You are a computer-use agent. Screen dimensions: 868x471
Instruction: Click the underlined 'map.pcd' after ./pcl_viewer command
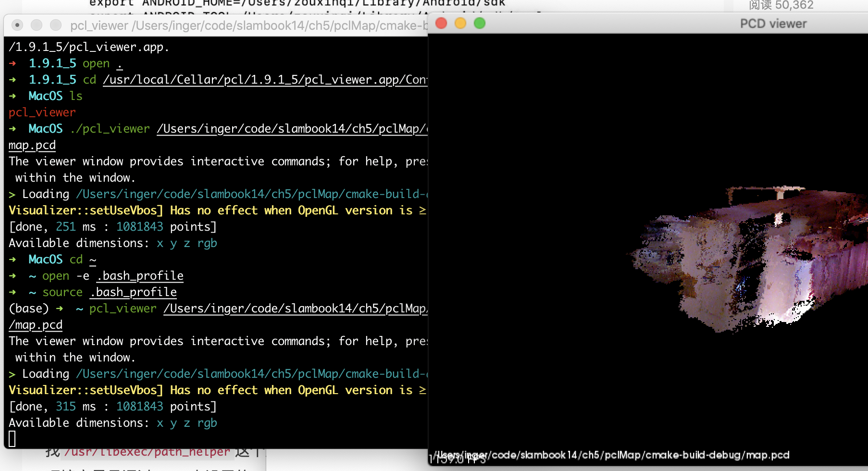click(x=32, y=145)
